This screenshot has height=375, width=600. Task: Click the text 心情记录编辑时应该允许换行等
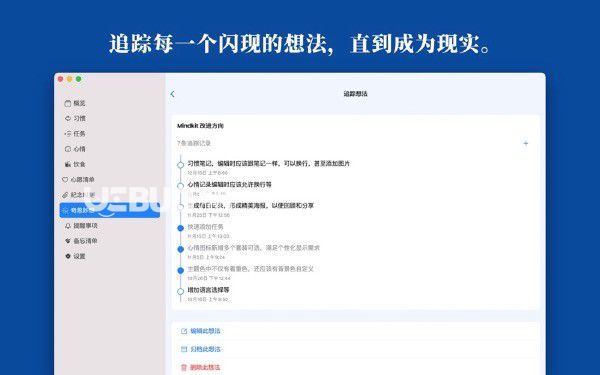pyautogui.click(x=229, y=184)
